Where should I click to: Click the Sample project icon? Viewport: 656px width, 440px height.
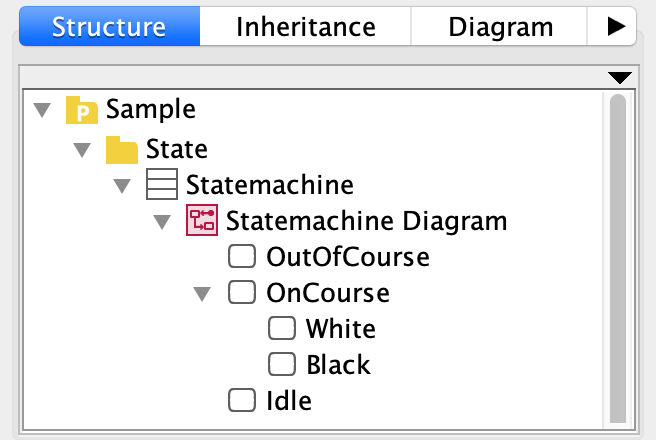click(81, 110)
